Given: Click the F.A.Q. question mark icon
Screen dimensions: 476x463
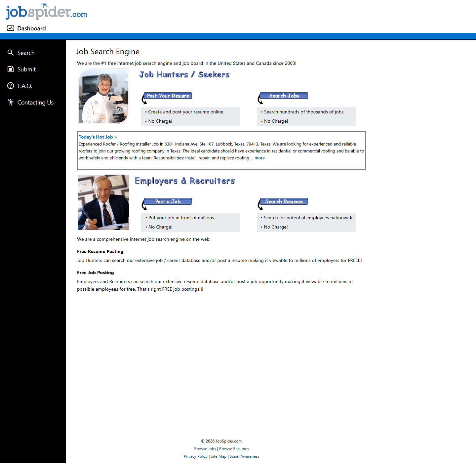Looking at the screenshot, I should point(11,86).
